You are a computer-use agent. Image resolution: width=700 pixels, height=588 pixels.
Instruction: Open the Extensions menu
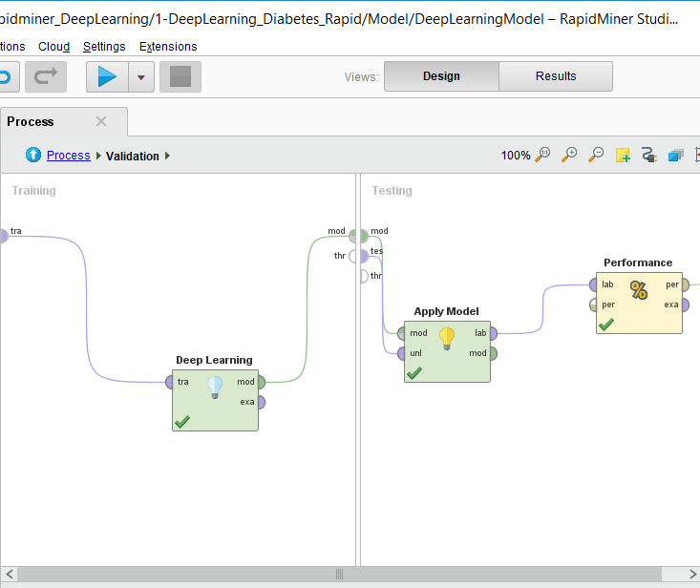[168, 47]
